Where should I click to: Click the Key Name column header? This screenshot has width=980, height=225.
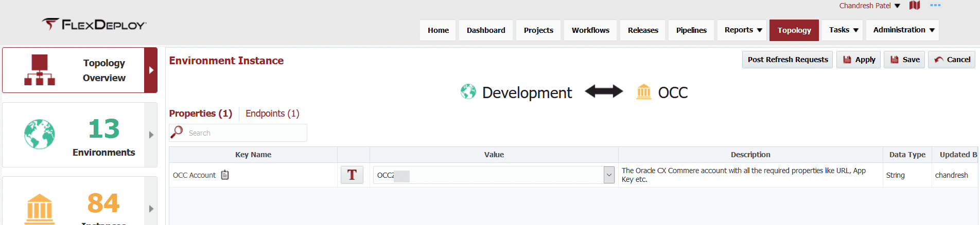pyautogui.click(x=253, y=155)
